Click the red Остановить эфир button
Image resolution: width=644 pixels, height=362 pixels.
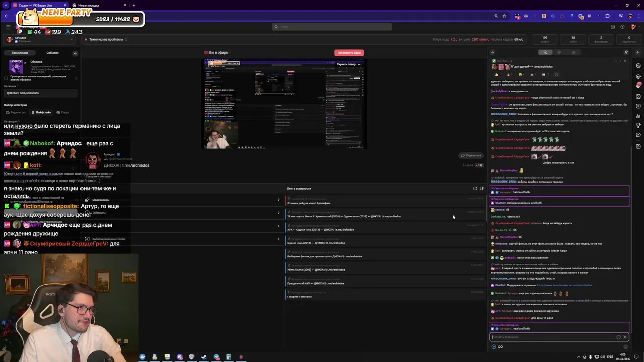(349, 53)
